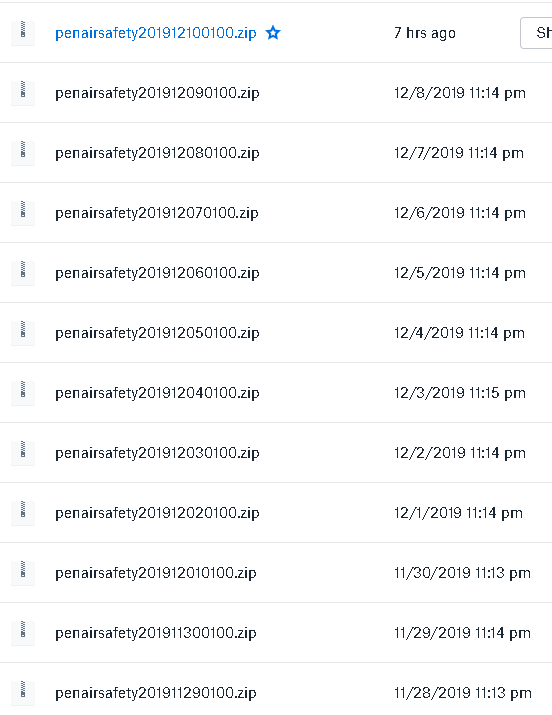Image resolution: width=552 pixels, height=715 pixels.
Task: Select the row dated 12/7/2019 11:14 pm
Action: [x=276, y=153]
